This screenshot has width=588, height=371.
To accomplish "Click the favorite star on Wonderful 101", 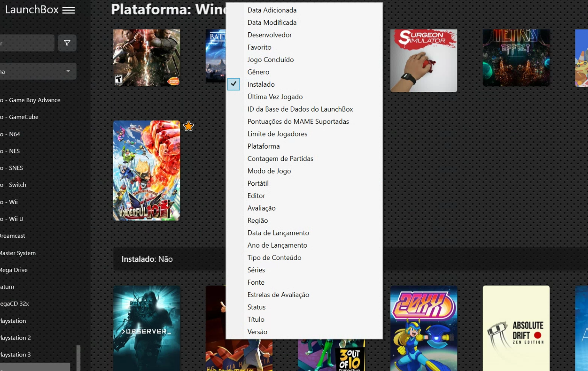I will click(x=189, y=126).
